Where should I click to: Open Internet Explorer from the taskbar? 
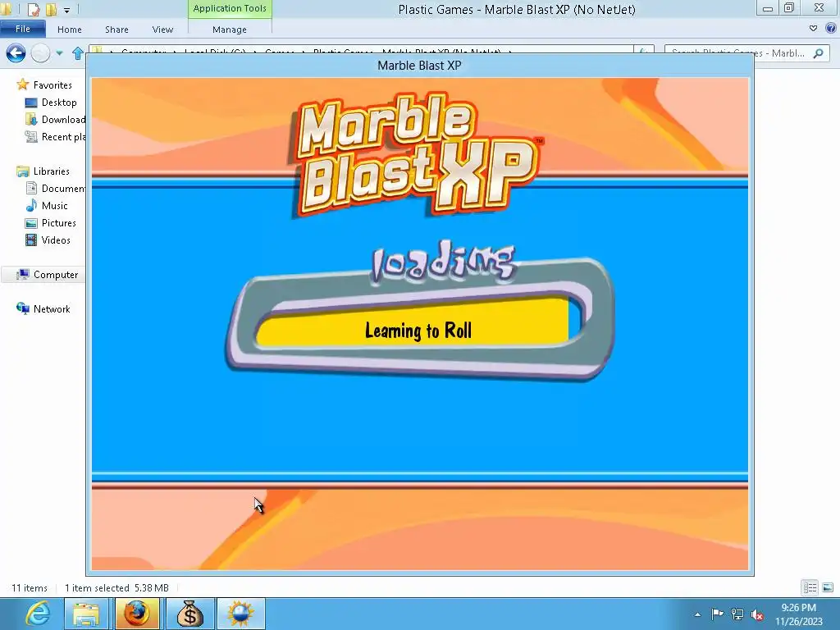pos(36,614)
